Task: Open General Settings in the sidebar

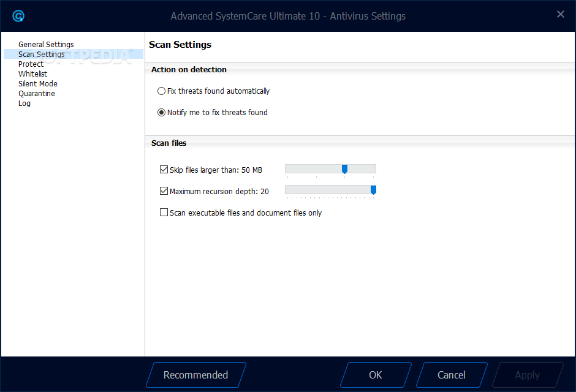Action: (46, 45)
